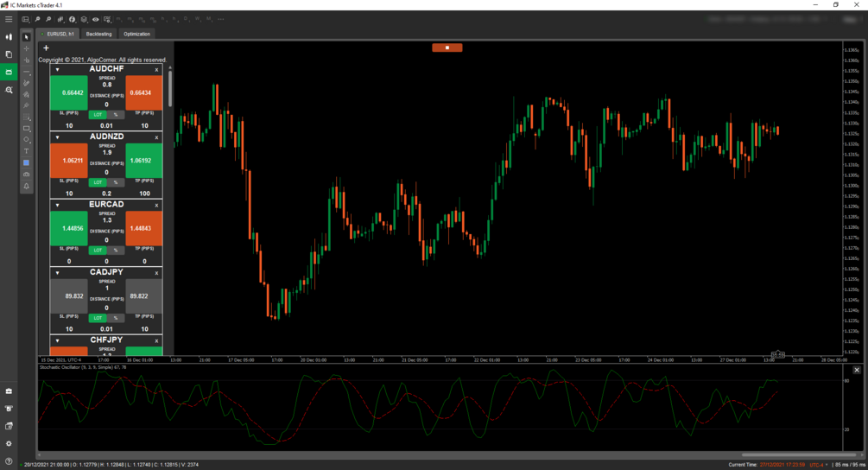Select the crosshair tool

pyautogui.click(x=26, y=48)
